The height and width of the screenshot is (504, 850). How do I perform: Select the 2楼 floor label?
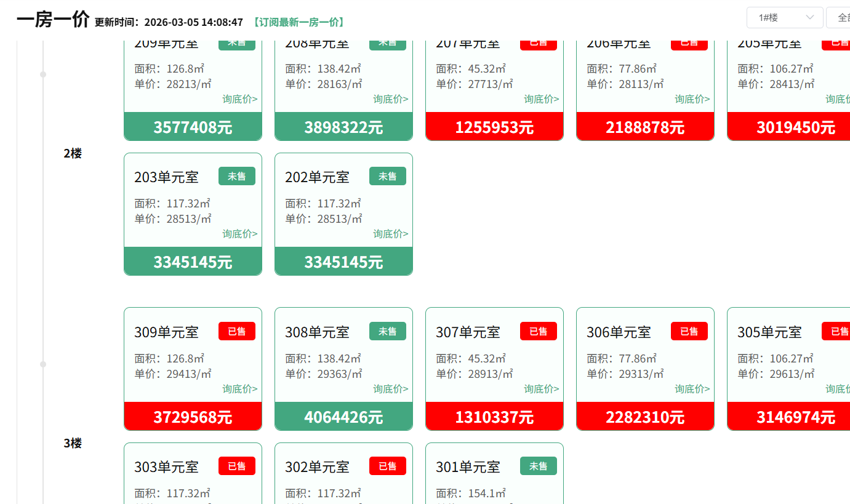click(73, 154)
